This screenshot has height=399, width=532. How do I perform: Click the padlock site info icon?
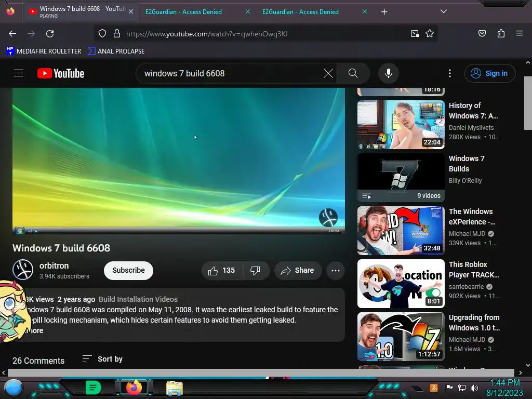tap(117, 34)
